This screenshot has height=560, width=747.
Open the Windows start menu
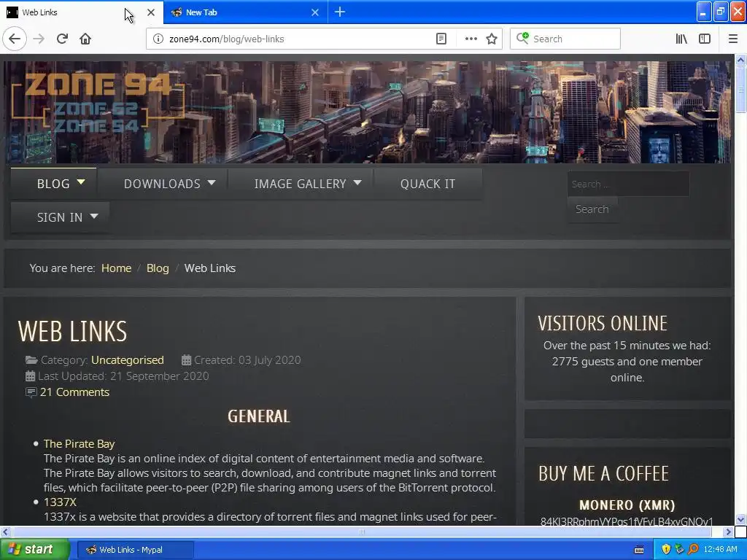[35, 550]
